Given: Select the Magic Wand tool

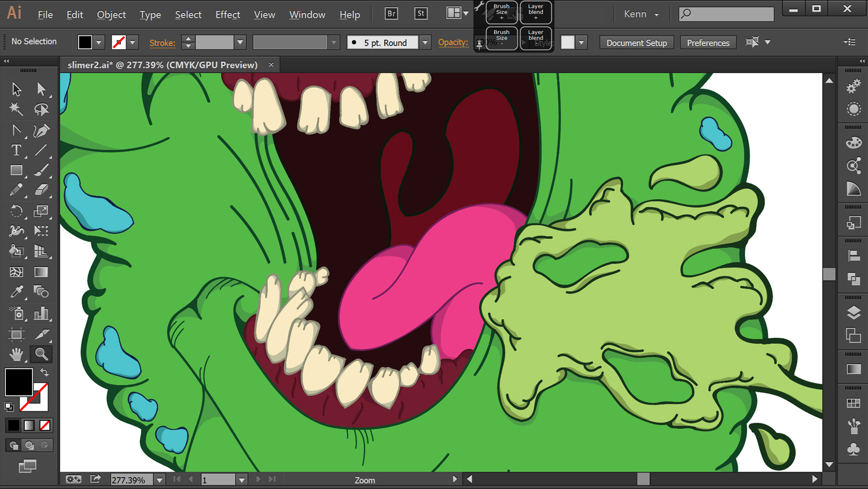Looking at the screenshot, I should (x=16, y=109).
